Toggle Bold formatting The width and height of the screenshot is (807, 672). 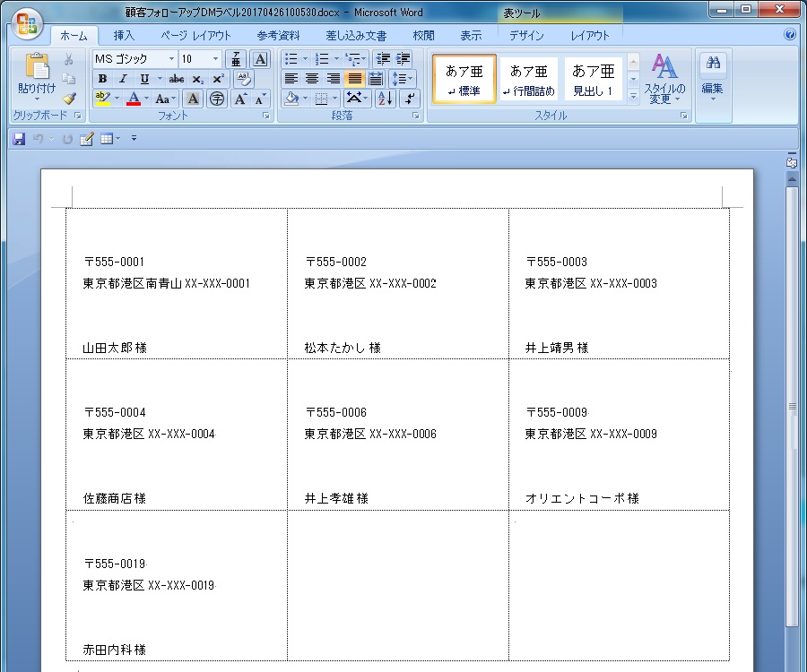102,79
